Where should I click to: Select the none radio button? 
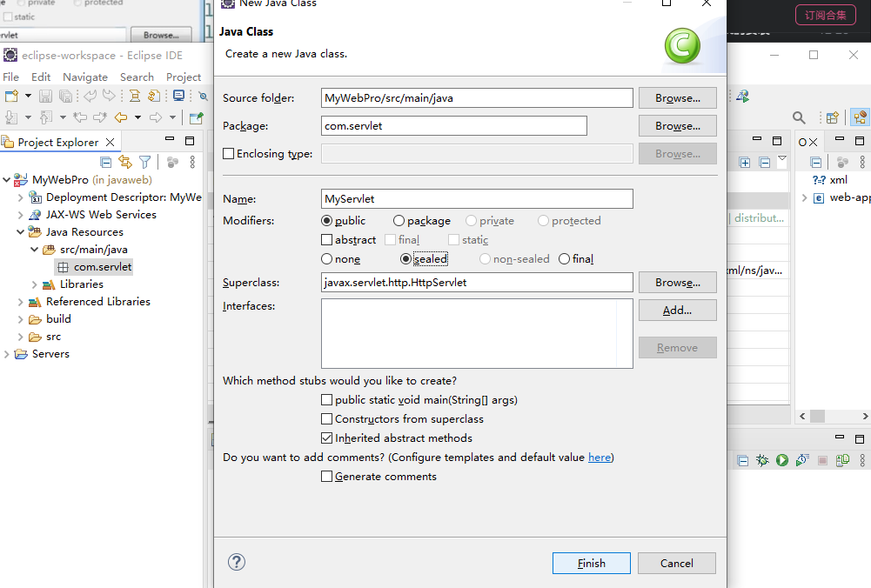[326, 258]
